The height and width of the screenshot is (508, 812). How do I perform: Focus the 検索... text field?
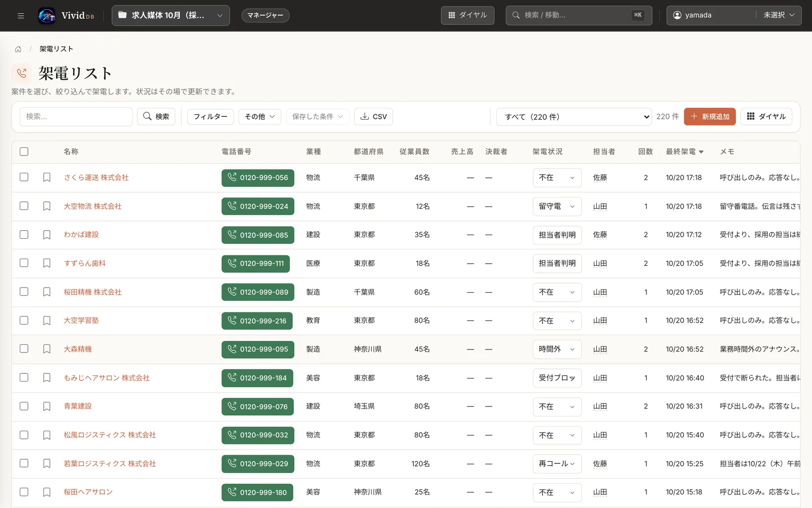(76, 117)
